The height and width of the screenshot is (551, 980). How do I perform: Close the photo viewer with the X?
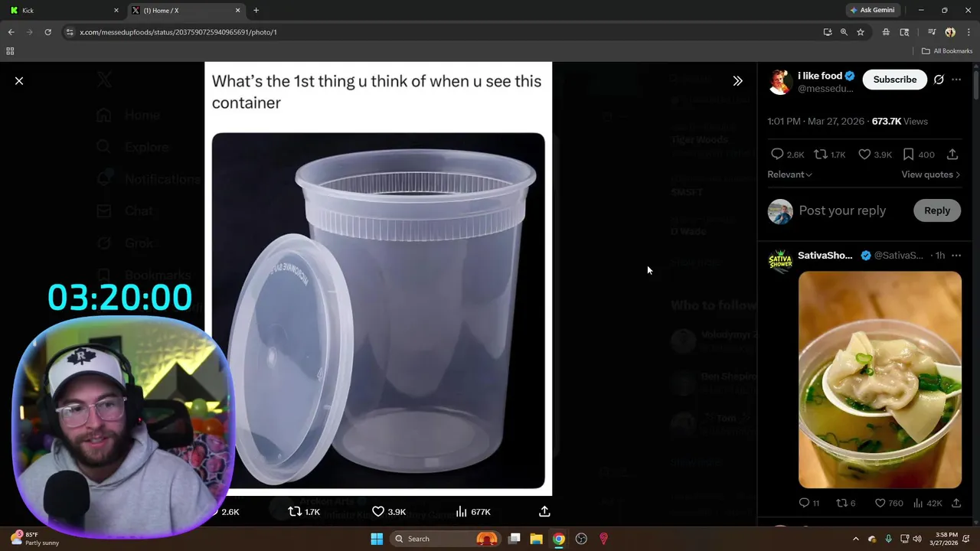[x=19, y=80]
